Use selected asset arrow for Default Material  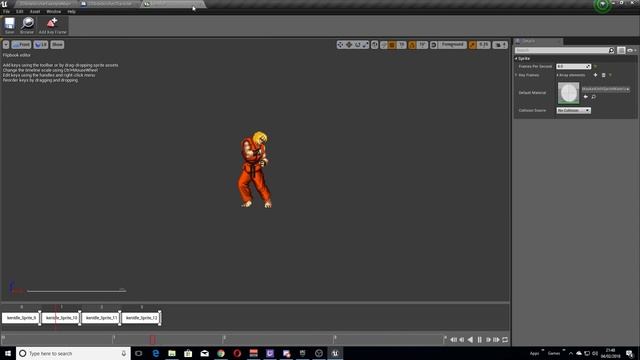click(586, 97)
